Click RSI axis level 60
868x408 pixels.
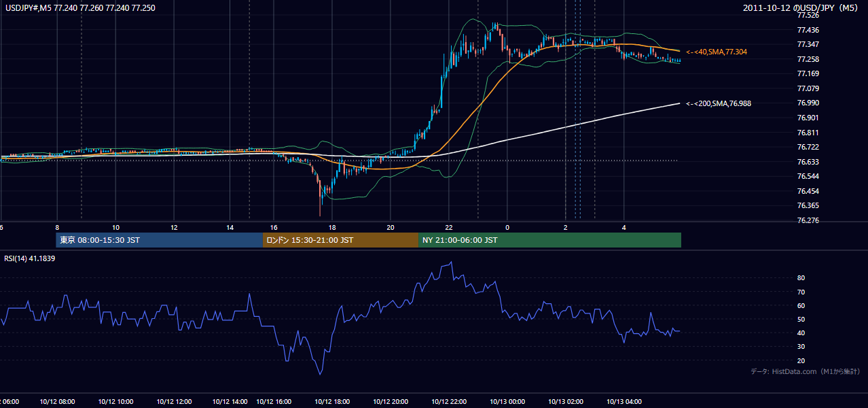(x=801, y=305)
